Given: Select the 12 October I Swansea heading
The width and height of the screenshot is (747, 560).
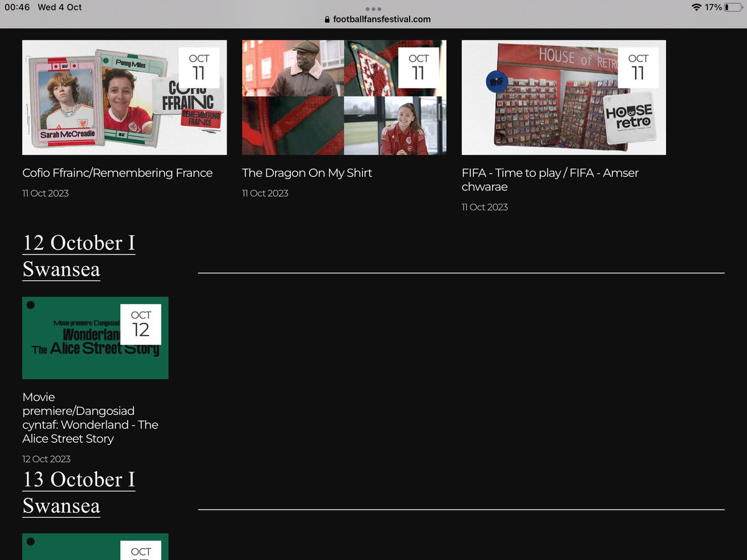Looking at the screenshot, I should (x=79, y=256).
